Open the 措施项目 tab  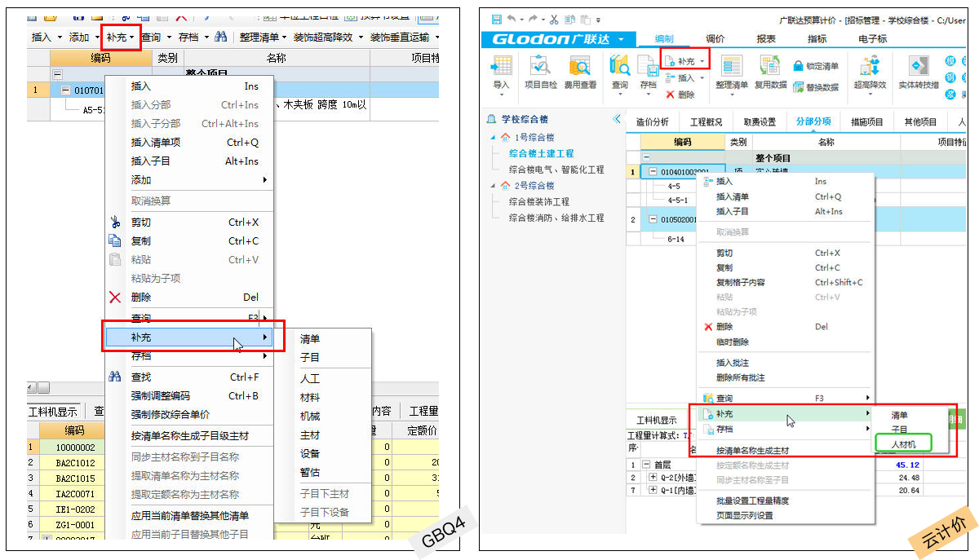pos(866,121)
